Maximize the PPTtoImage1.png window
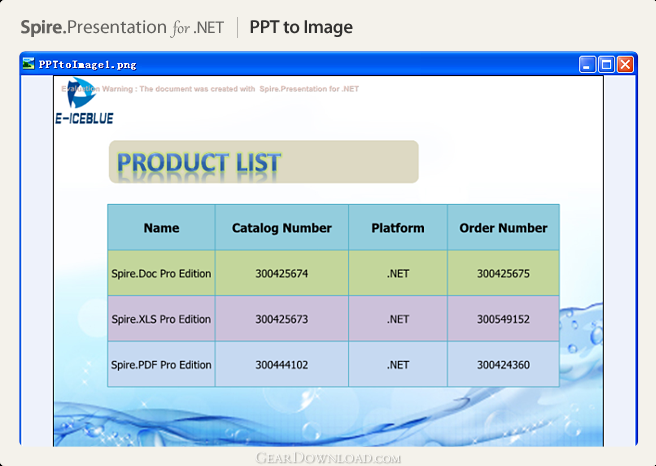The height and width of the screenshot is (466, 656). 606,64
